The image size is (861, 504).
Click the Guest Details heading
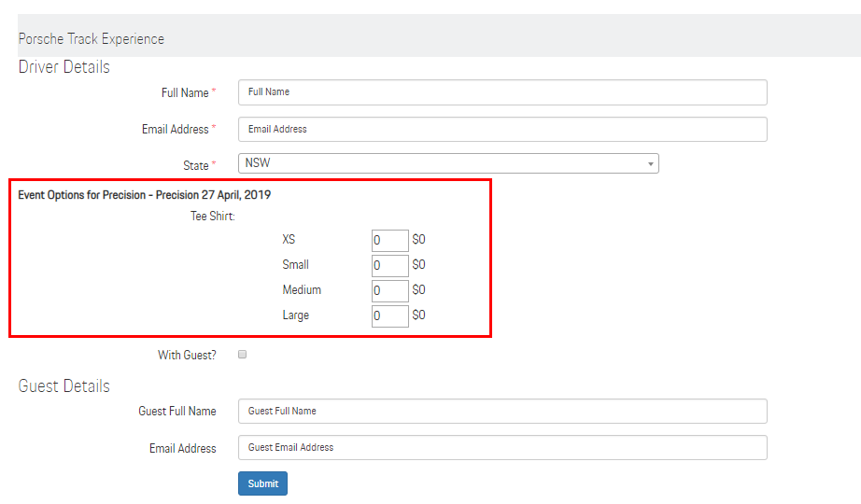[64, 386]
